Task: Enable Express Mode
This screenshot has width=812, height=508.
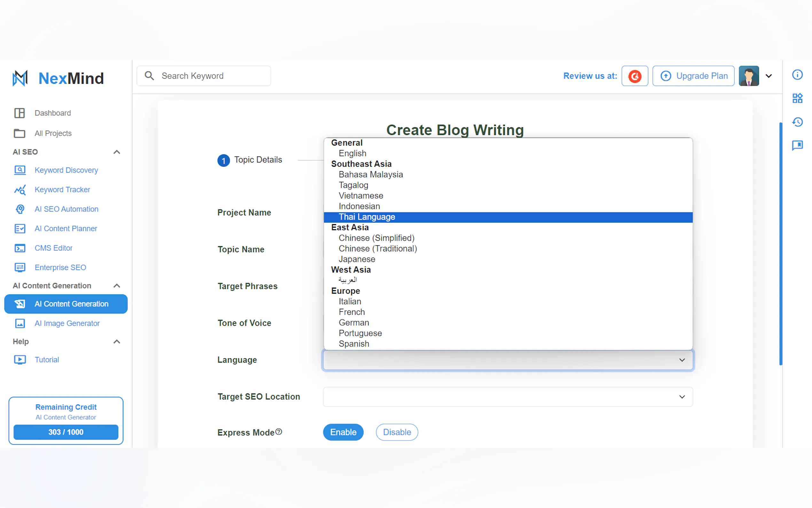Action: click(x=343, y=432)
